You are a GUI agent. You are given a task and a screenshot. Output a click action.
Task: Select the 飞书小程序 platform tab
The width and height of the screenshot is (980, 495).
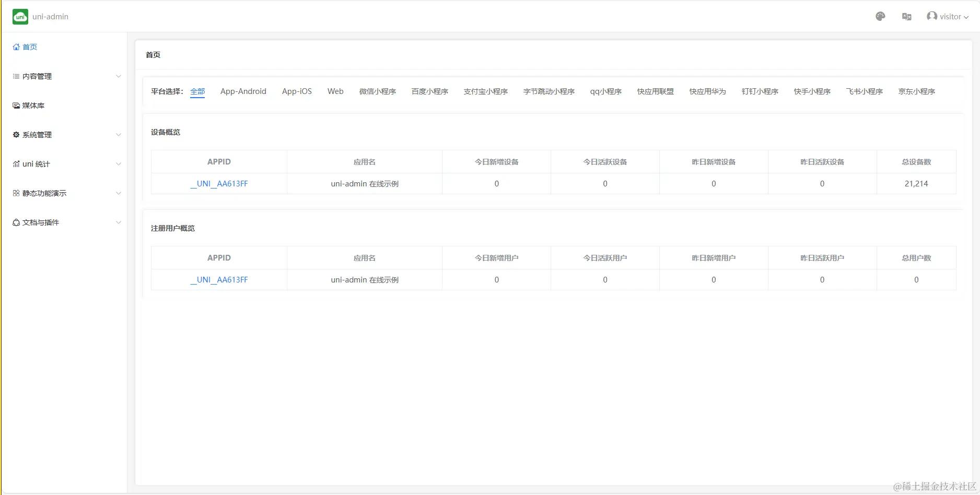pyautogui.click(x=865, y=91)
